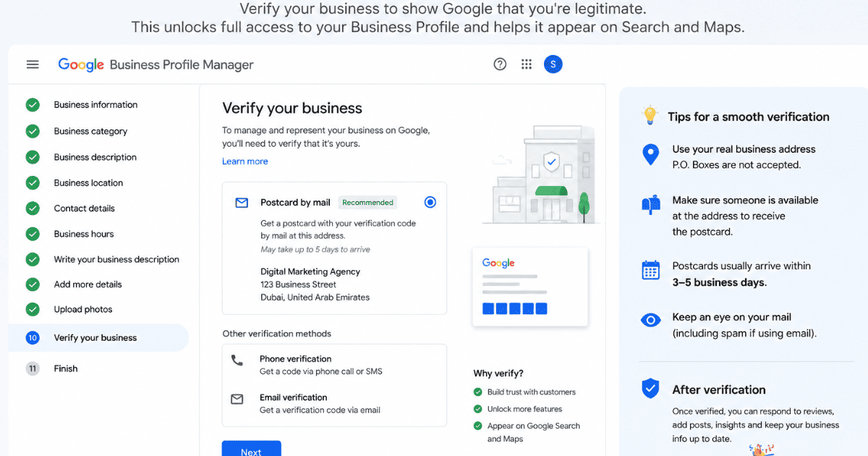Click the eye icon beside mail tip

(x=651, y=320)
